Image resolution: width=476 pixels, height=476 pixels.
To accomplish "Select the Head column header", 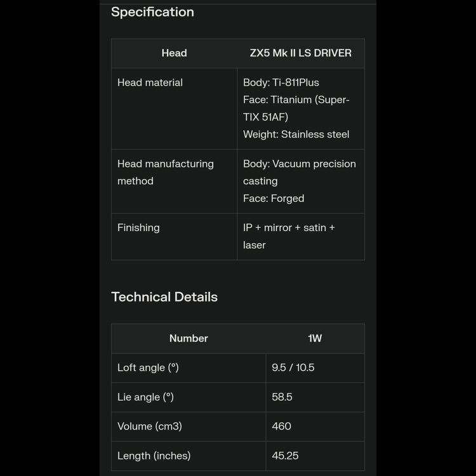I will pyautogui.click(x=174, y=53).
